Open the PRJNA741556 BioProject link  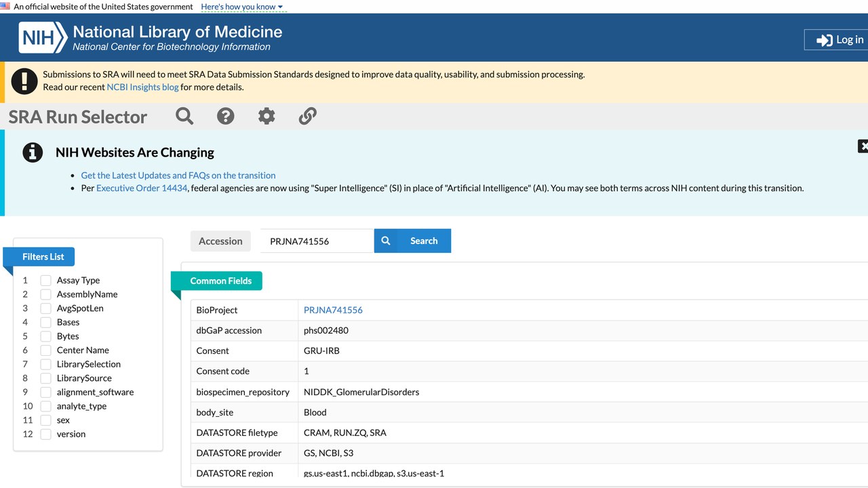click(x=333, y=310)
